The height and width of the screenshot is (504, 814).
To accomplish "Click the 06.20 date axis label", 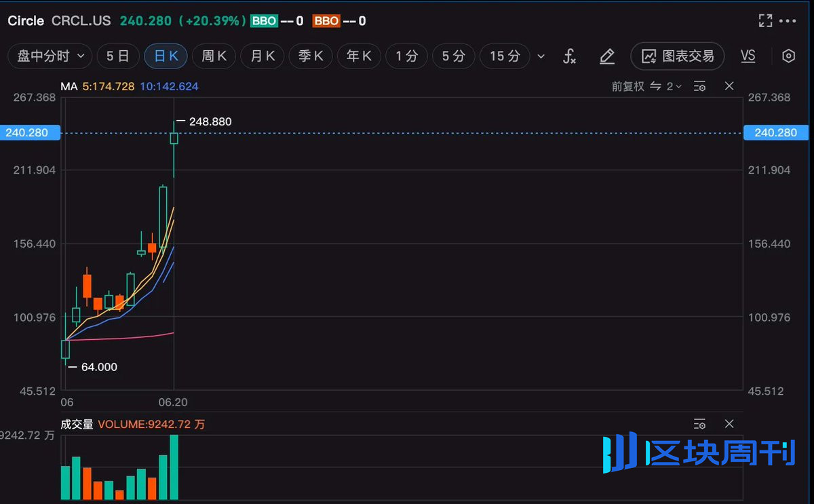I will click(x=172, y=402).
